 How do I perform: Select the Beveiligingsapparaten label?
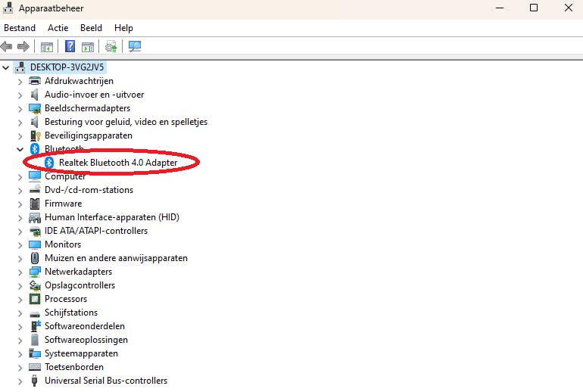[x=89, y=135]
